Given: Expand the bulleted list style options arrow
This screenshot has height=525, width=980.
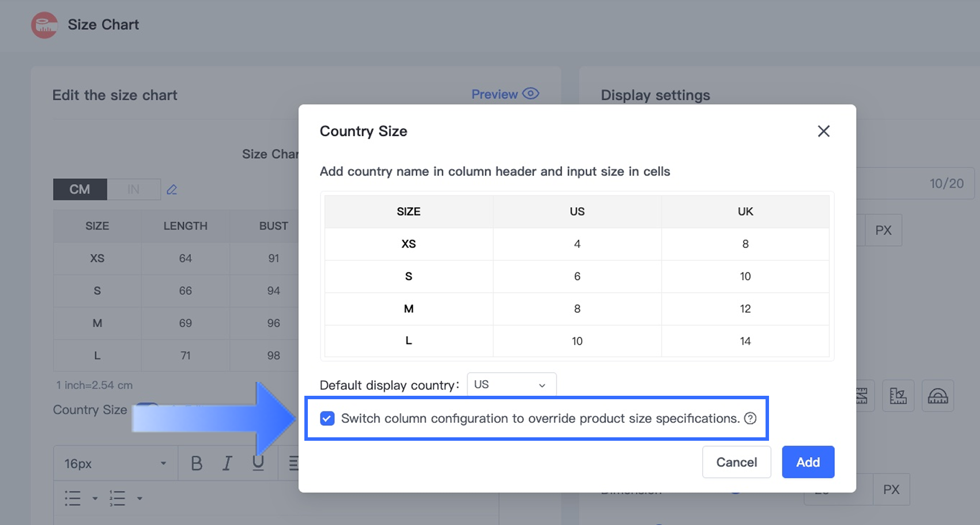Looking at the screenshot, I should click(x=95, y=498).
